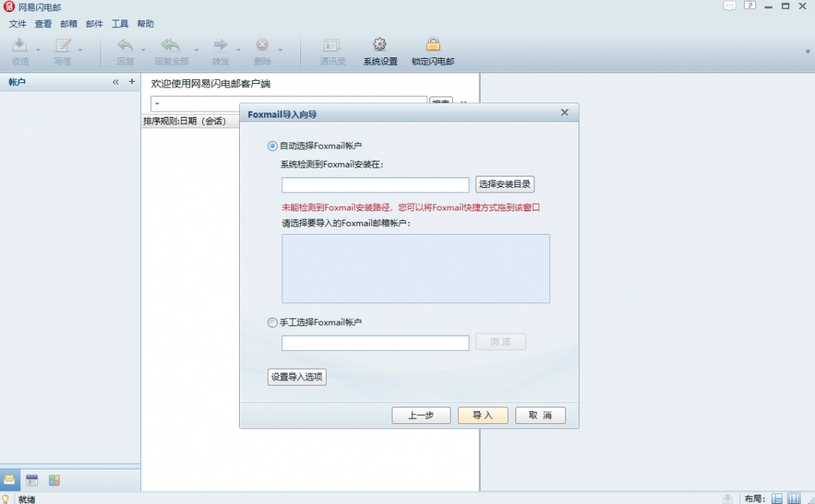Click the 欢迎使用网易闪电邮客户端 heading
The width and height of the screenshot is (815, 504).
[x=211, y=85]
